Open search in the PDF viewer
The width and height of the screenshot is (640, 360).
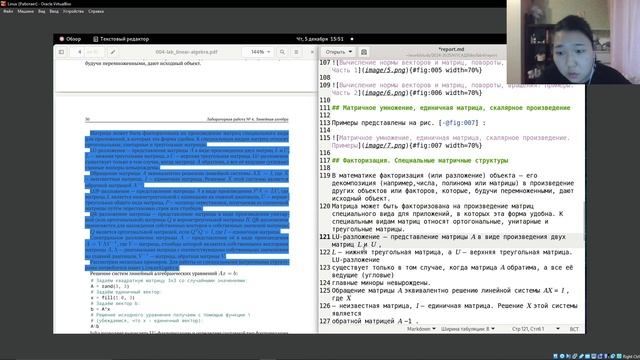282,52
